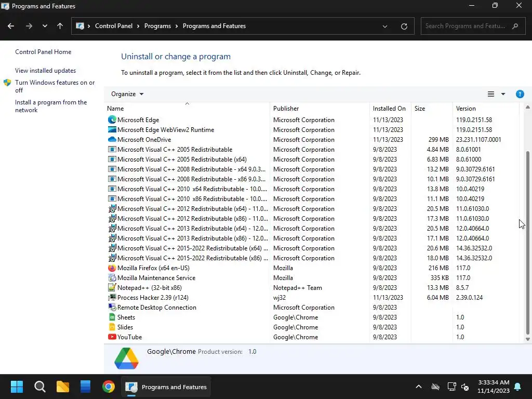
Task: Click the Google Drive icon in details pane
Action: tap(127, 358)
